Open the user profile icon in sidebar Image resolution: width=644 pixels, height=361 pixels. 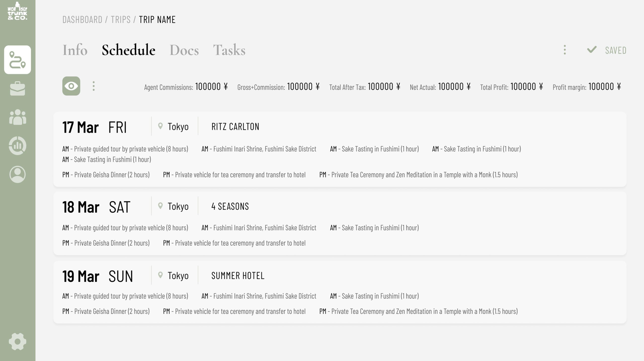tap(18, 174)
